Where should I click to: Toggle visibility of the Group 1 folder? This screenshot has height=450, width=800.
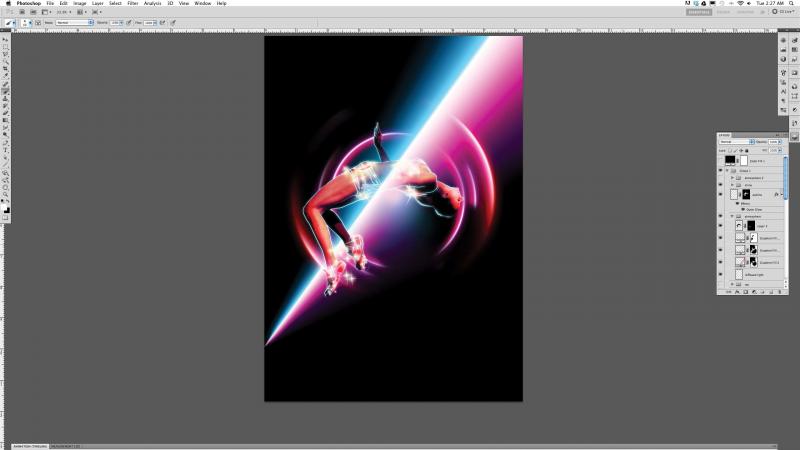pos(721,170)
